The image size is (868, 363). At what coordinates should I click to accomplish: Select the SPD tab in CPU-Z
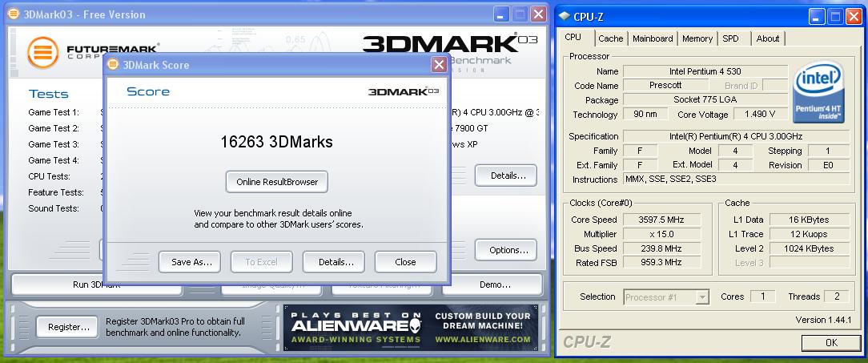pyautogui.click(x=730, y=38)
